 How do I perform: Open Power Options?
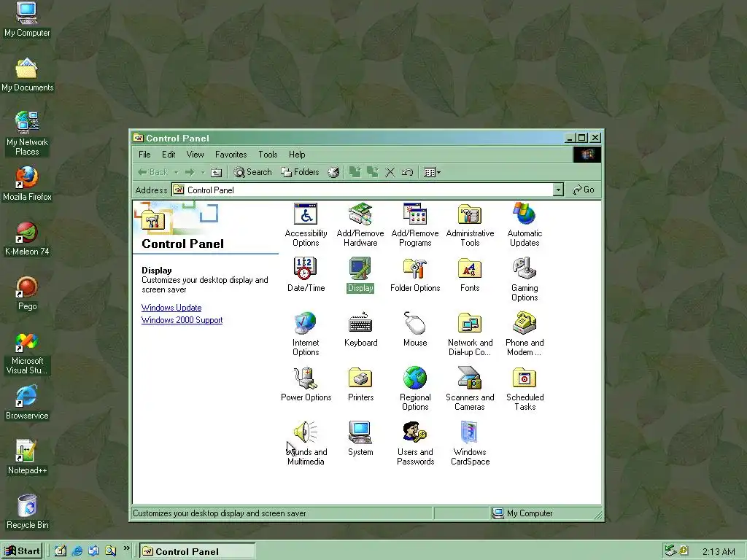[306, 384]
